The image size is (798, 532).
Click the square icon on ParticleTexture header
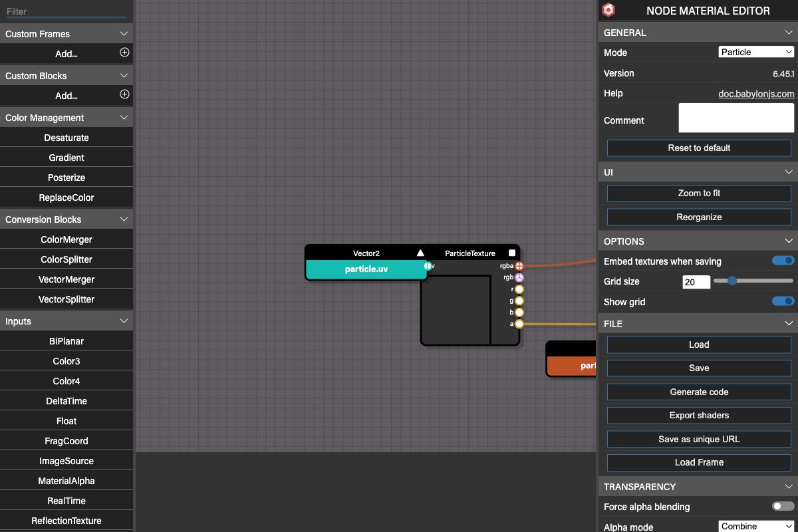coord(511,253)
